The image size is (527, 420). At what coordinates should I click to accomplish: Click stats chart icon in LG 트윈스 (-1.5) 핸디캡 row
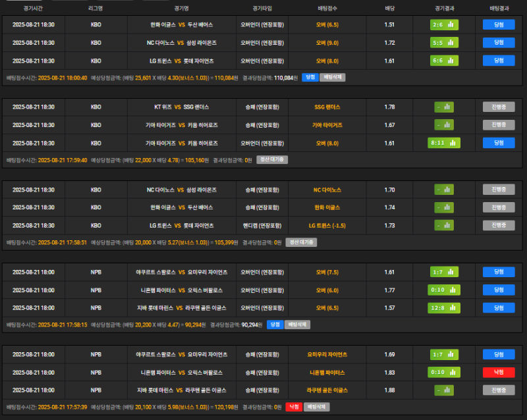coord(447,225)
